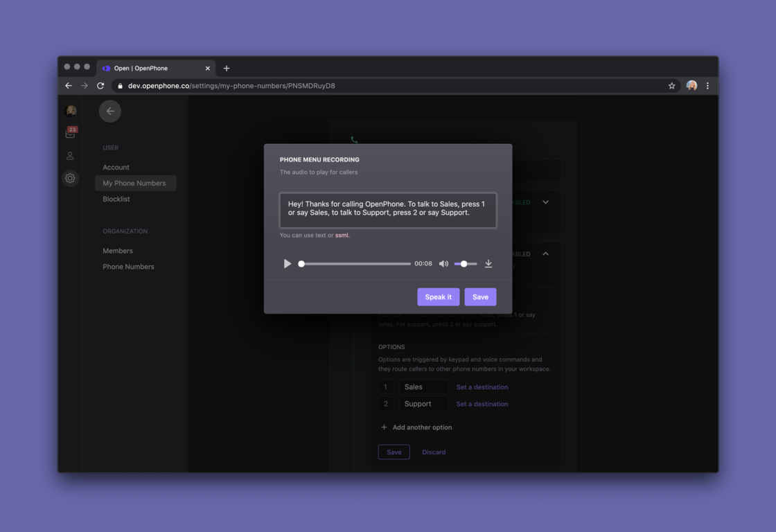Open organization Phone Numbers page
Screen dimensions: 776x532
128,267
